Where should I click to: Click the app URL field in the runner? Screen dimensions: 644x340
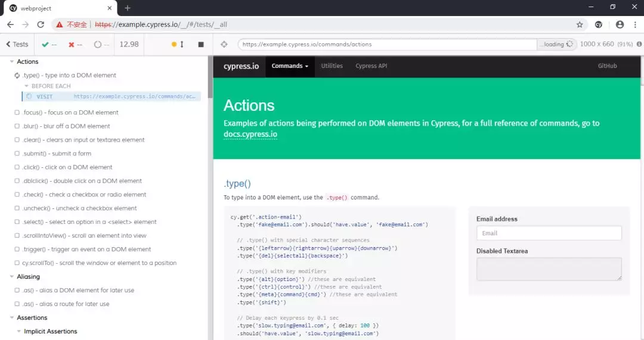388,44
